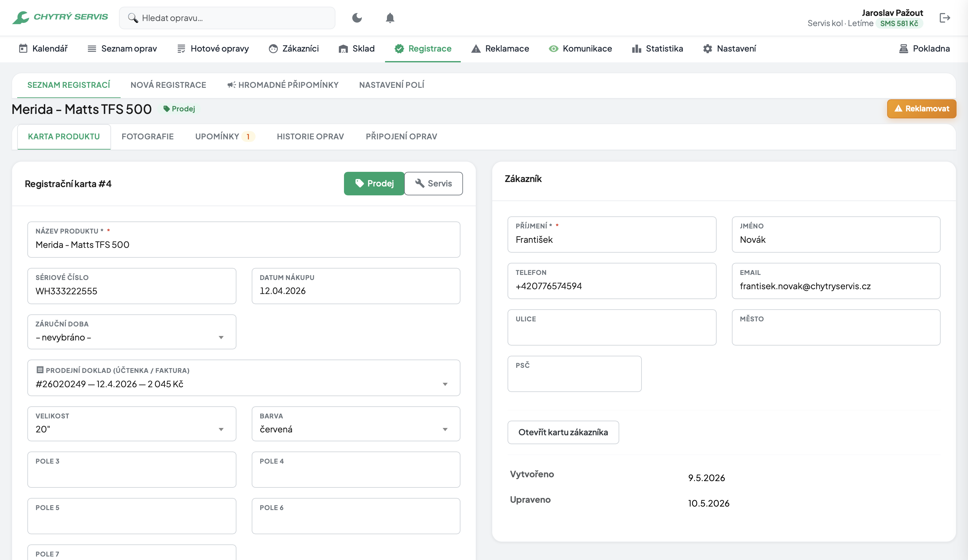Viewport: 968px width, 560px height.
Task: Click the Email field
Action: click(x=836, y=281)
